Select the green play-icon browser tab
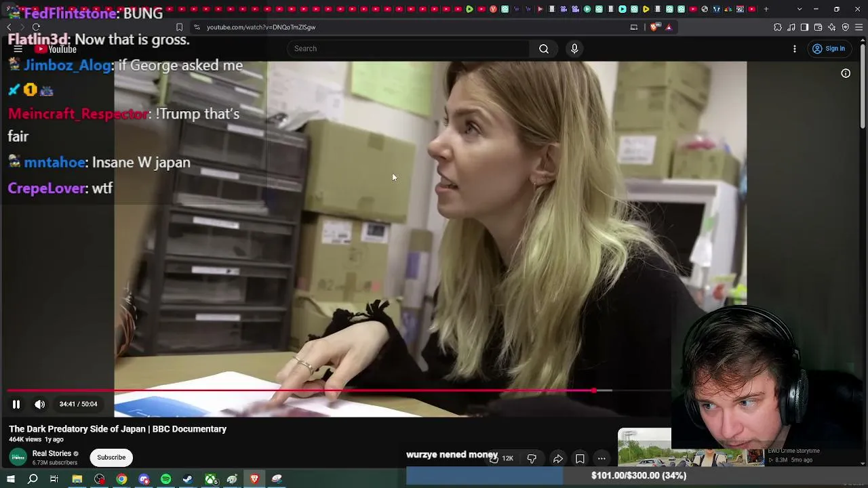Image resolution: width=868 pixels, height=488 pixels. point(469,9)
